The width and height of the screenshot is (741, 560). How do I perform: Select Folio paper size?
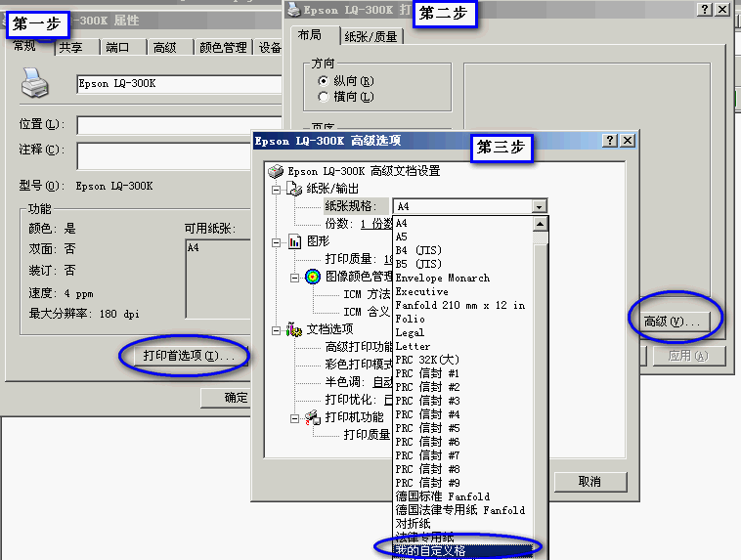(x=463, y=319)
